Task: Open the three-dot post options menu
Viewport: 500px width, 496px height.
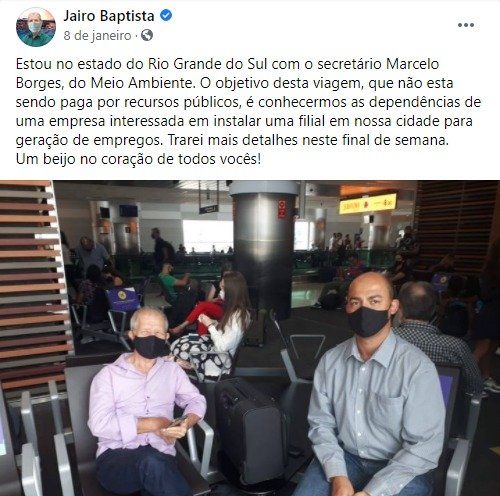Action: [x=466, y=25]
